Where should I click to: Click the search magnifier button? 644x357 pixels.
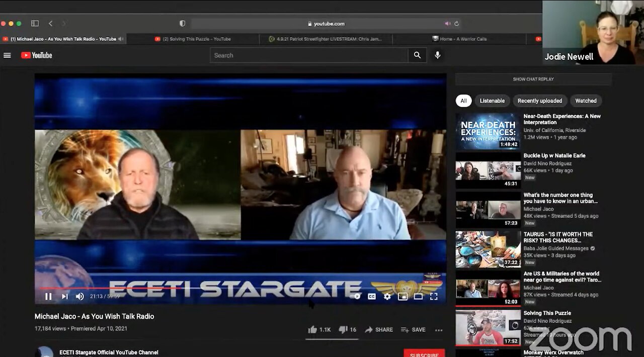(417, 55)
